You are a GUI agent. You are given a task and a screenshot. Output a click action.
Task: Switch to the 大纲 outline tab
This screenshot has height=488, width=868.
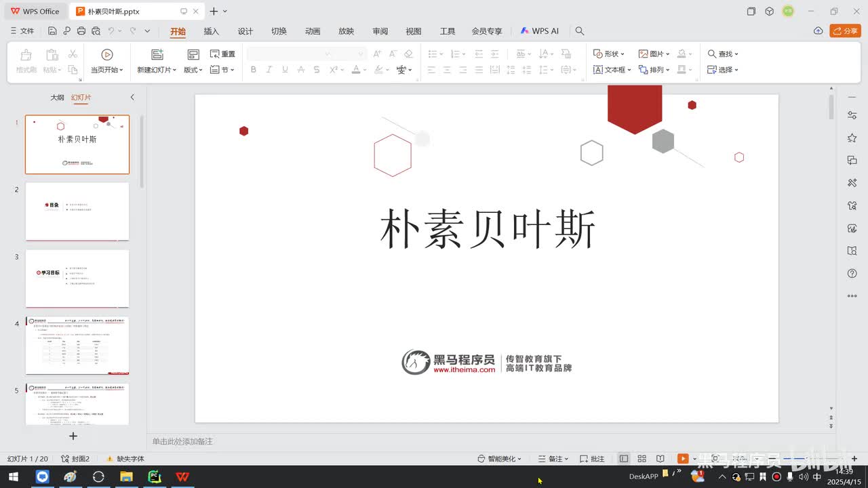(x=57, y=98)
